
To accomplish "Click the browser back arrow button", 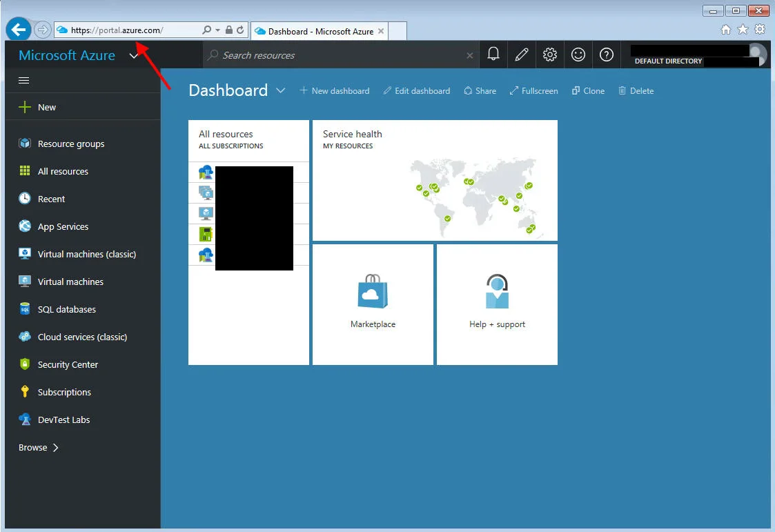I will tap(18, 30).
